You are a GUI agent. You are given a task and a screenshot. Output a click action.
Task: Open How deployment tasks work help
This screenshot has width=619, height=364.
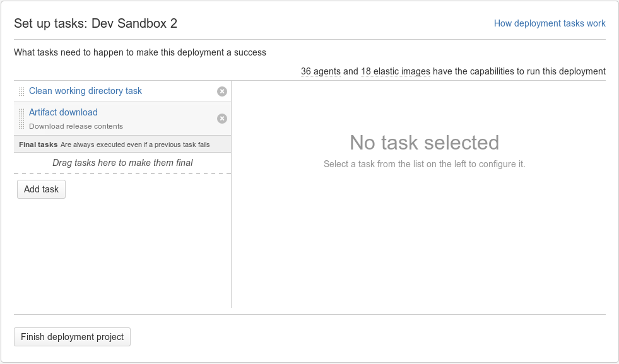point(550,23)
